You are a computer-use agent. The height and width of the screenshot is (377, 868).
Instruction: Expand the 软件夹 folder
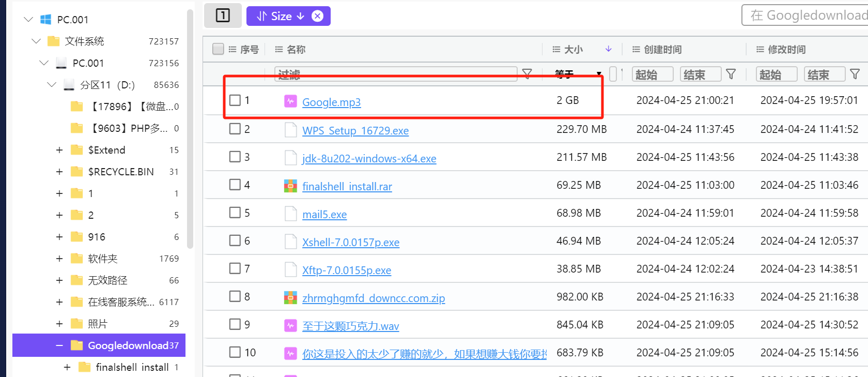tap(59, 259)
